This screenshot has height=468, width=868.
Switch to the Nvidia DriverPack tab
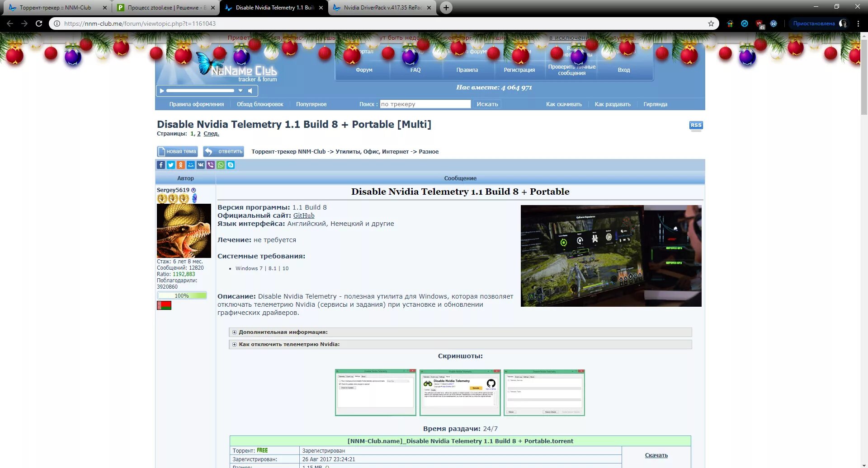[382, 8]
